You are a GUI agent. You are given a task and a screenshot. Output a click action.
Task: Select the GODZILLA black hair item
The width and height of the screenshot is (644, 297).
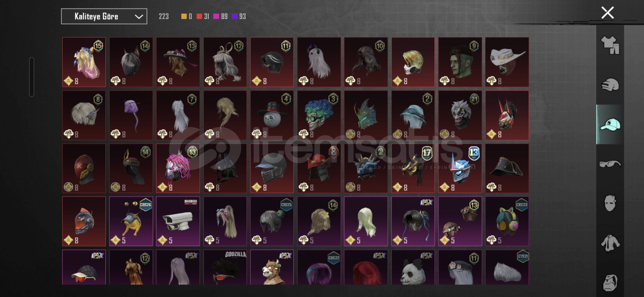(x=225, y=267)
